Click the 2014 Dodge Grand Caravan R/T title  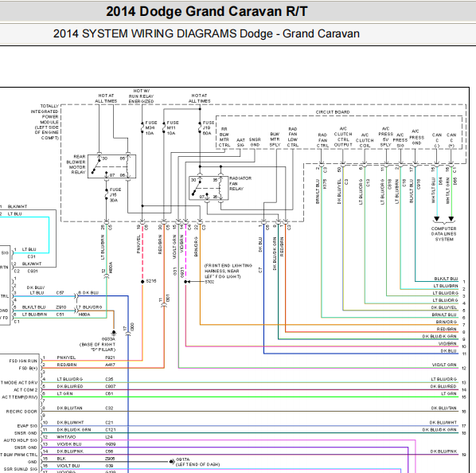pyautogui.click(x=207, y=11)
